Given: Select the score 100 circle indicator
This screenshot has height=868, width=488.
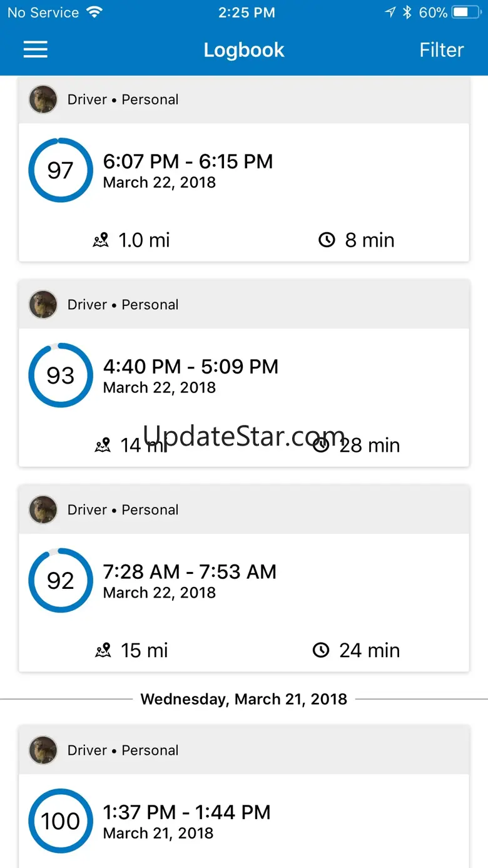Looking at the screenshot, I should click(61, 821).
